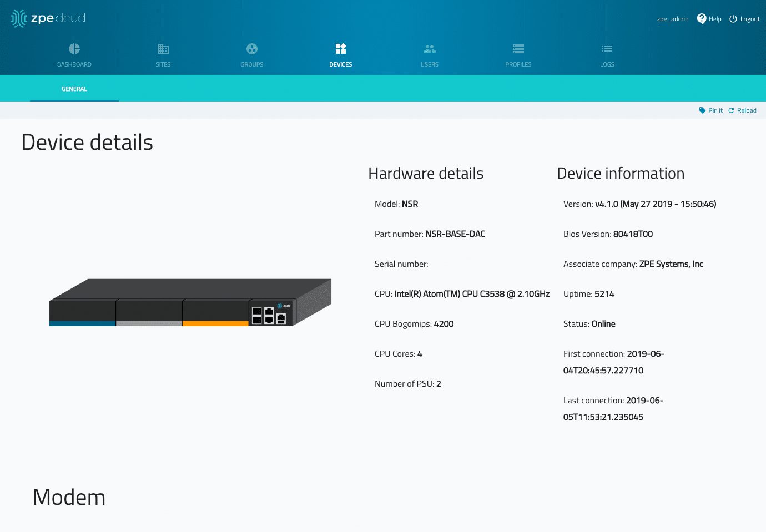The width and height of the screenshot is (766, 532).
Task: Open the Dashboard pie chart icon
Action: tap(74, 49)
